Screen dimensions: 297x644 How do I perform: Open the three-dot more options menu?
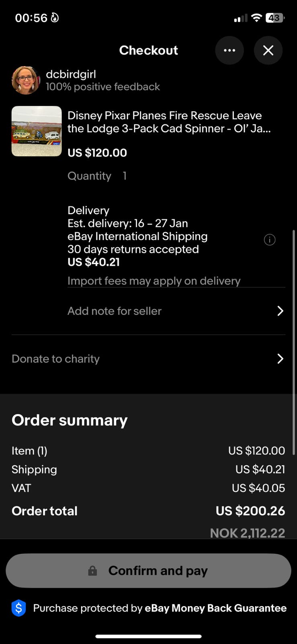[229, 50]
